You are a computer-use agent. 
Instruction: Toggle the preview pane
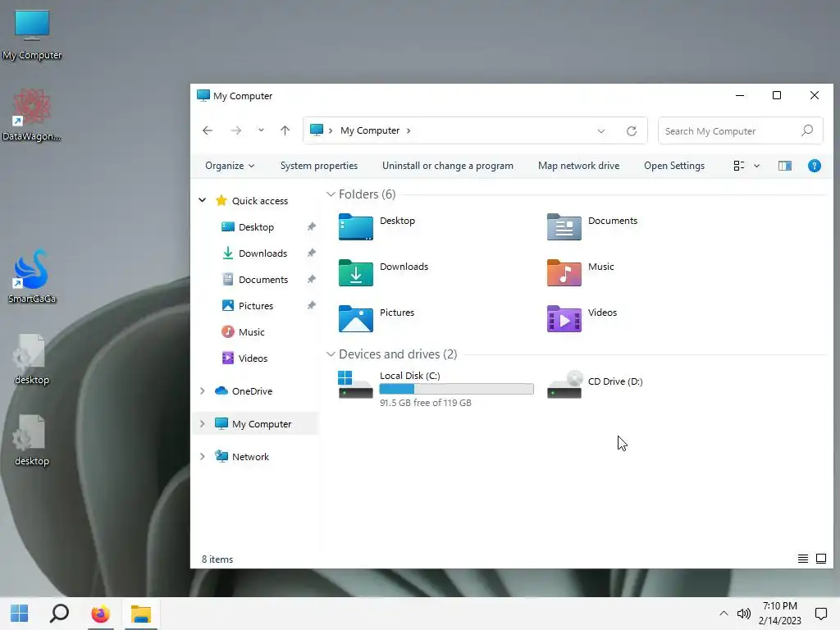coord(785,166)
